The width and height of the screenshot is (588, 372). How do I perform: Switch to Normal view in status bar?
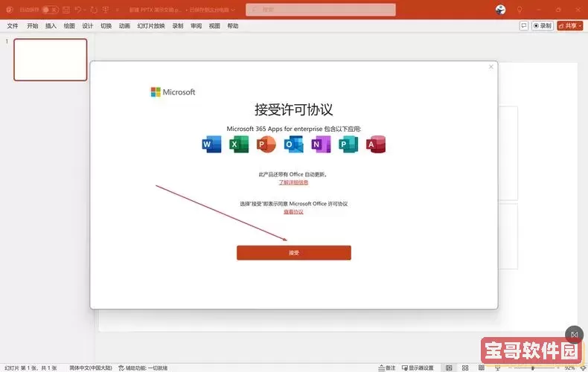pos(449,368)
